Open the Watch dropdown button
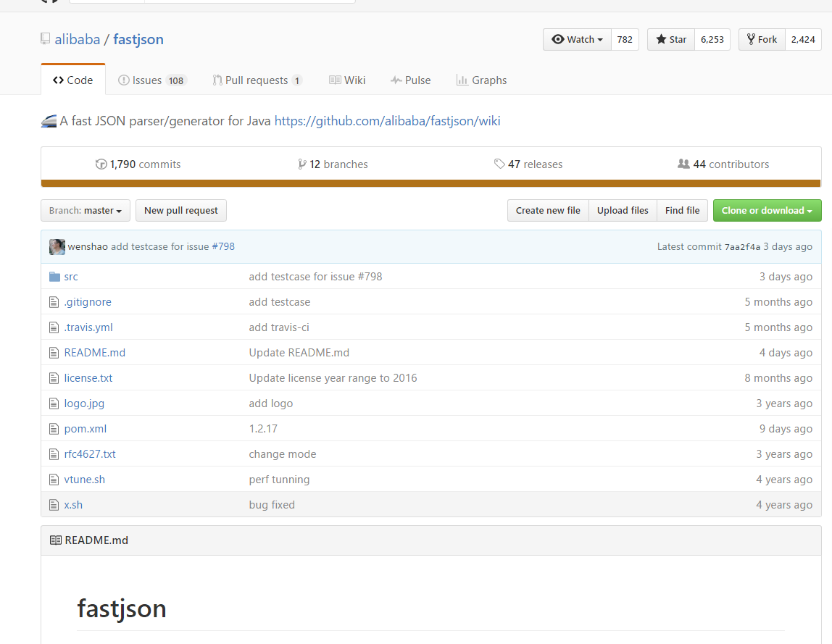832x644 pixels. 578,39
